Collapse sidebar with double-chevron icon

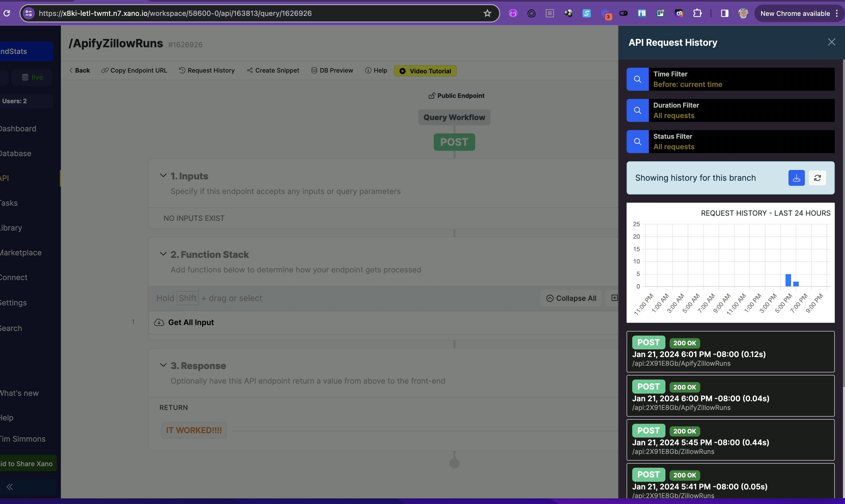tap(10, 487)
